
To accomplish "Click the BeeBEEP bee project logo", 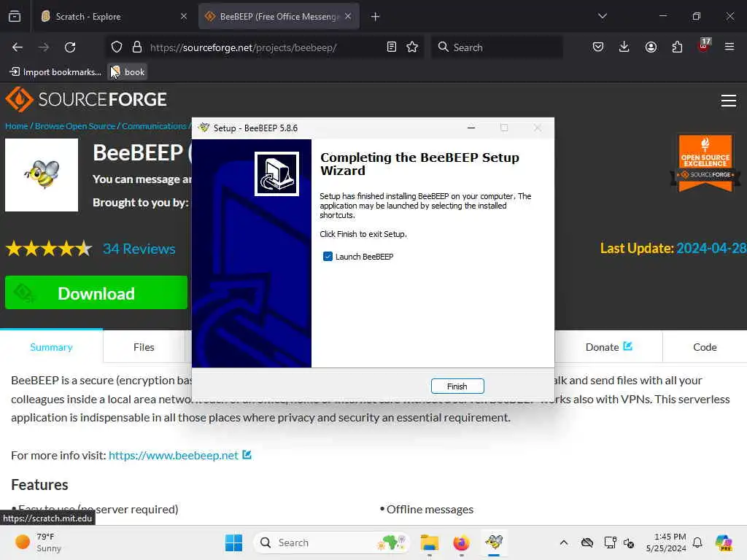I will [42, 175].
